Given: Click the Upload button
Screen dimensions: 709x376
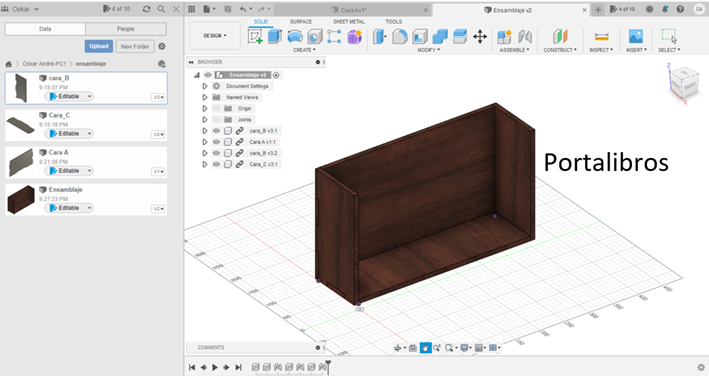Looking at the screenshot, I should click(x=99, y=46).
